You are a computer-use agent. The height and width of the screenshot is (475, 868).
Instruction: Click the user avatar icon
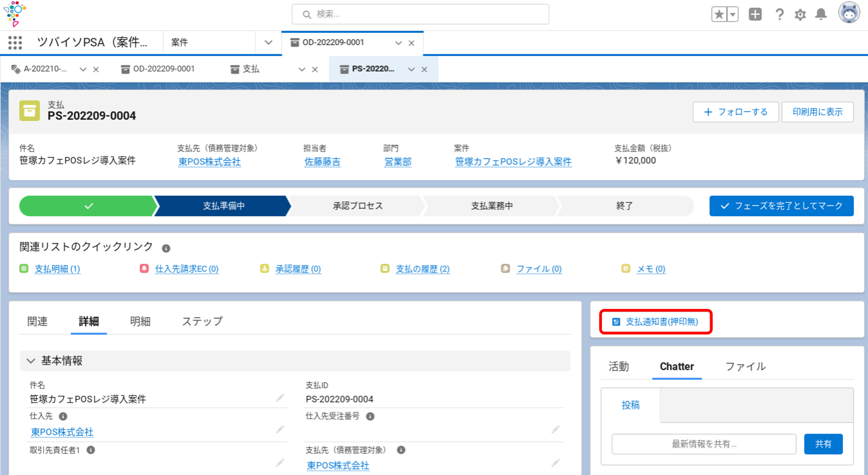pos(849,13)
